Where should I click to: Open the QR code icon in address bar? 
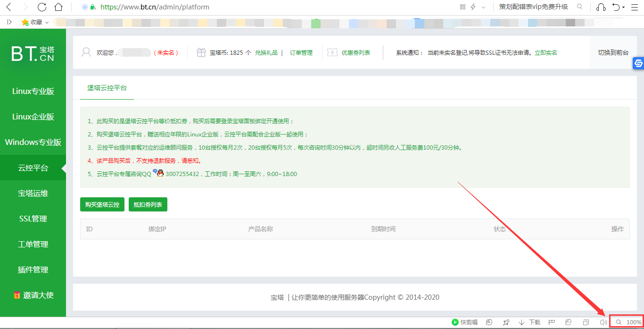click(x=462, y=7)
